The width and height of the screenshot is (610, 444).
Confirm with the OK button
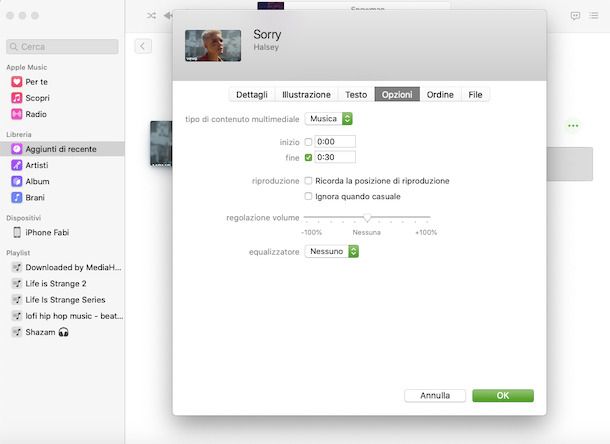click(x=503, y=396)
